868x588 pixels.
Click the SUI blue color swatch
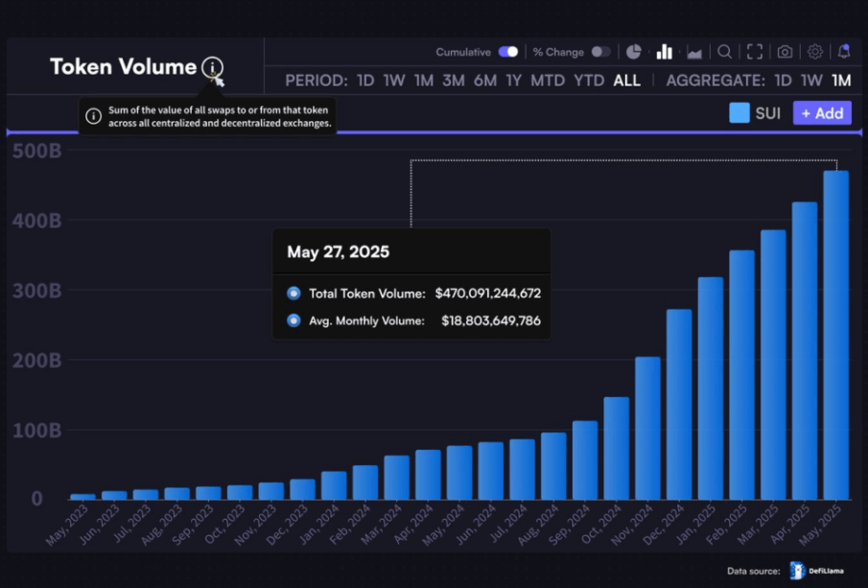pyautogui.click(x=739, y=113)
